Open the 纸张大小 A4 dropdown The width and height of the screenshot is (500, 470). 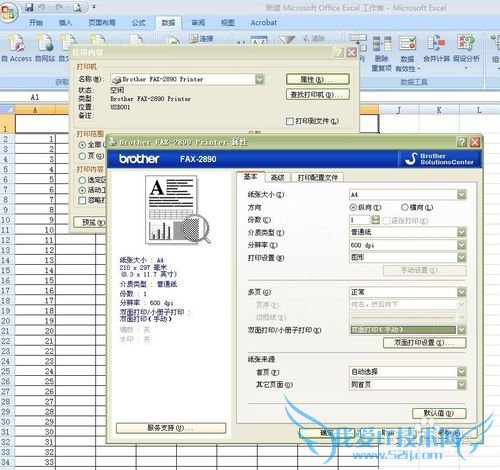click(462, 194)
